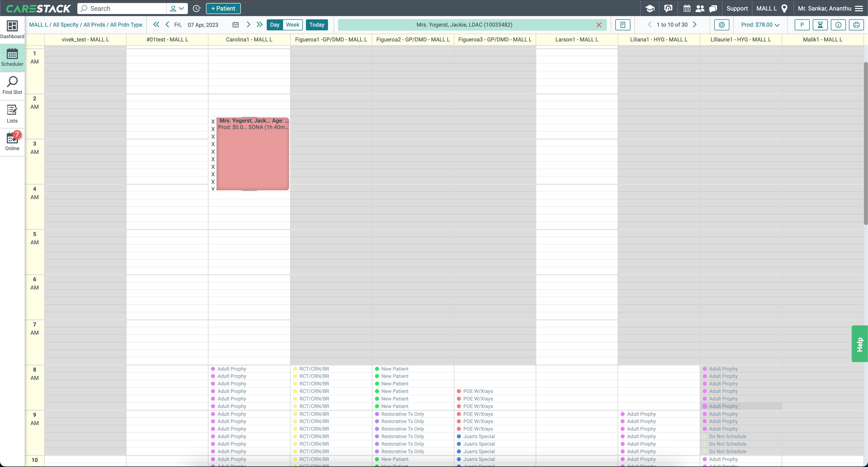868x467 pixels.
Task: Click the Today button
Action: tap(317, 25)
